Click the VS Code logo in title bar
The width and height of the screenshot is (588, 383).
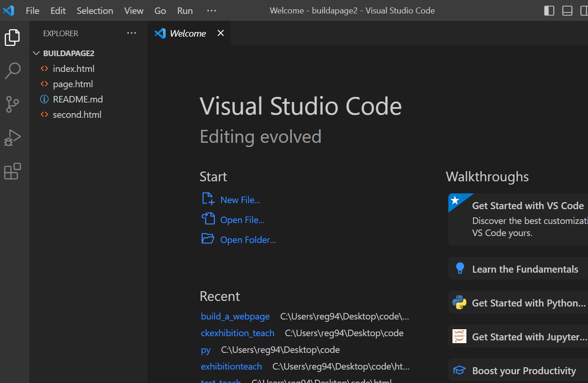(x=8, y=10)
